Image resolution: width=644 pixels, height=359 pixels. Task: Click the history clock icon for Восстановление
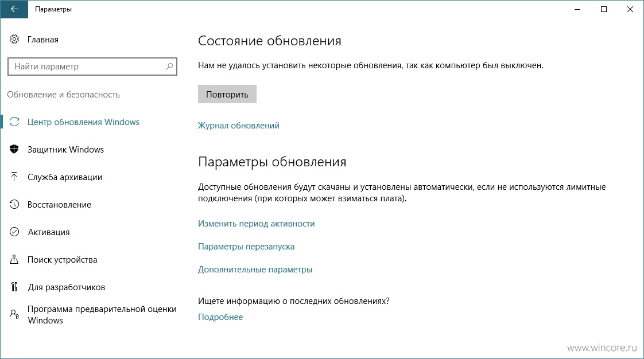pyautogui.click(x=14, y=204)
